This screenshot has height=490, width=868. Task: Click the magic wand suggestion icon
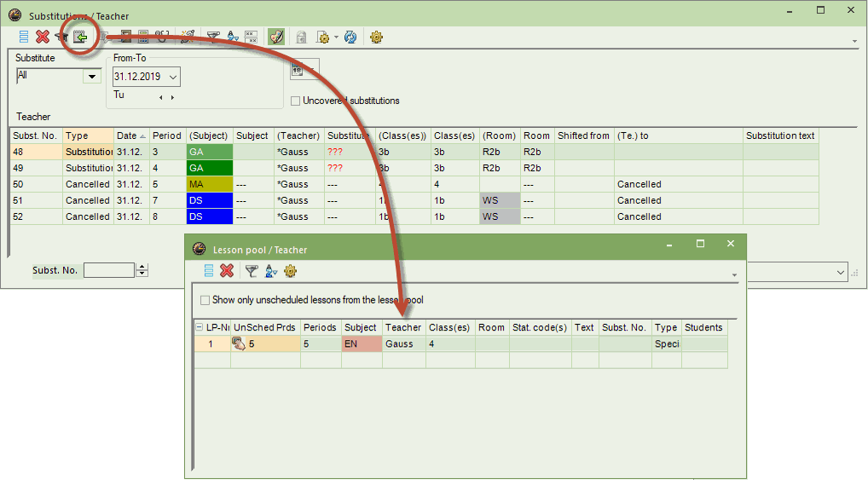point(188,37)
